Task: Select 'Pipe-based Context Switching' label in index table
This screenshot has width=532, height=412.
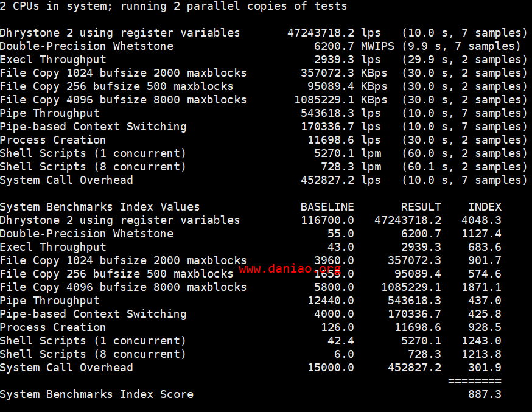Action: click(93, 314)
